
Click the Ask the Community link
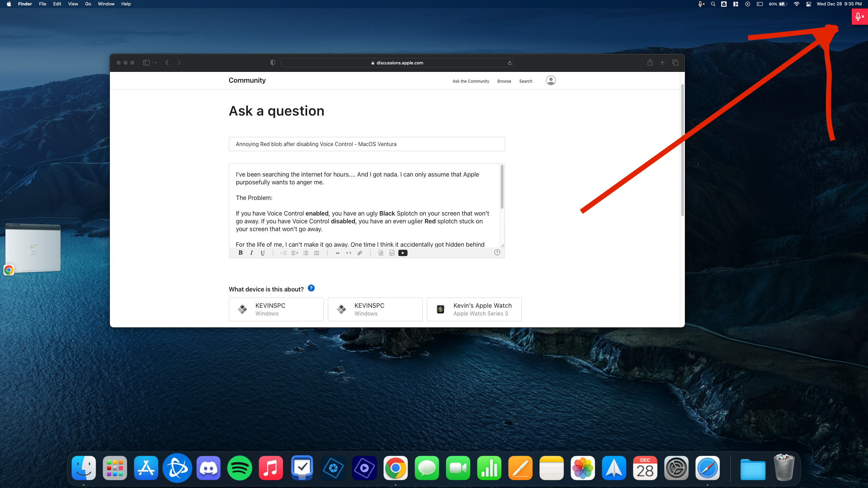pos(471,81)
